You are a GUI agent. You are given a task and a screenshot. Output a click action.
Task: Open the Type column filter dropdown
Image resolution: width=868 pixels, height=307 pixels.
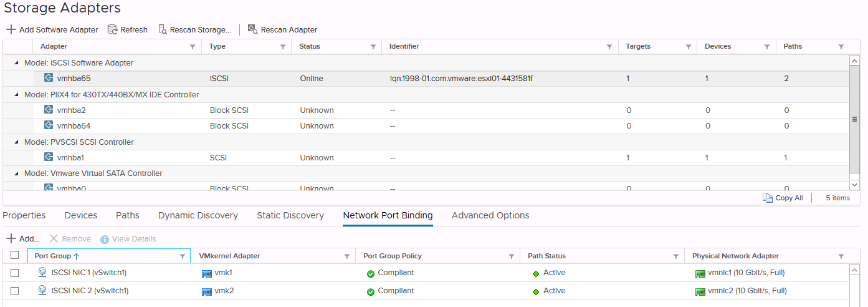coord(283,47)
